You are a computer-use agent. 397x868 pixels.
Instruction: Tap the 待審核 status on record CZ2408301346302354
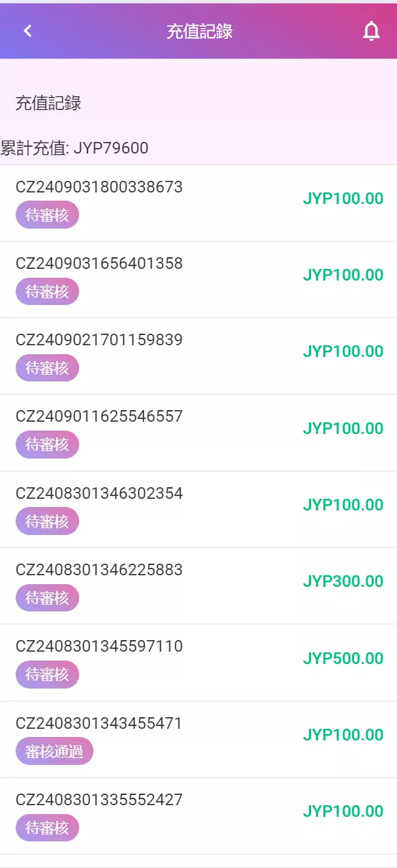click(47, 521)
